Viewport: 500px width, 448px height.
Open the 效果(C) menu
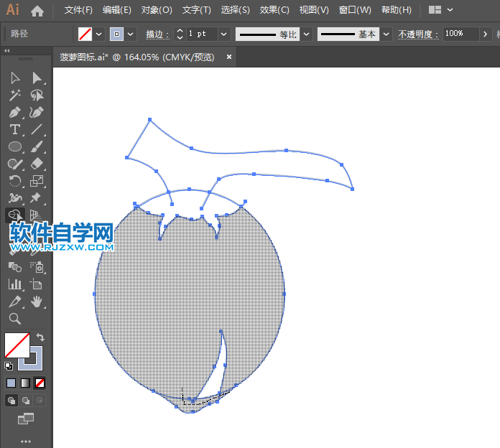click(x=274, y=10)
